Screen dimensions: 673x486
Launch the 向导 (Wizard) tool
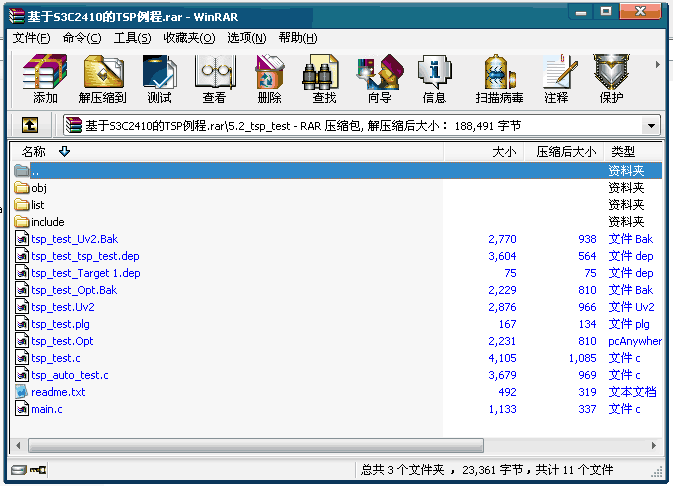point(380,79)
